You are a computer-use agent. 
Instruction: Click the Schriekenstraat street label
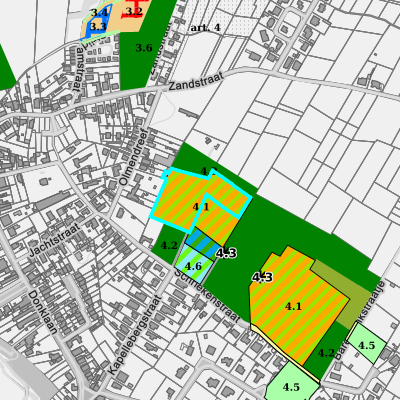207,296
